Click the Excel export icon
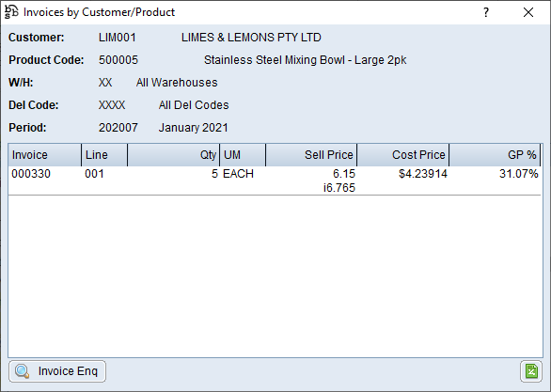The image size is (551, 392). pyautogui.click(x=531, y=371)
